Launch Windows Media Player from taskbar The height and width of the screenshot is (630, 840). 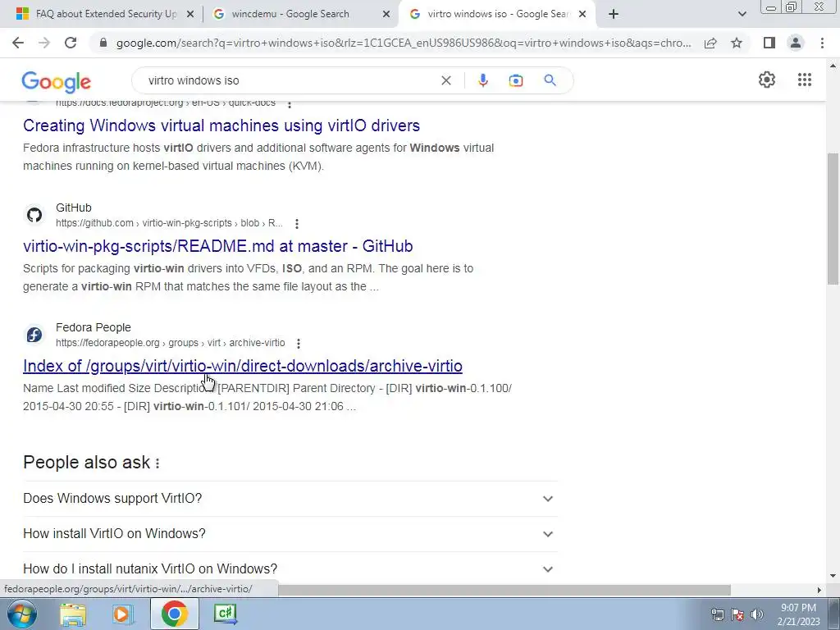tap(122, 614)
